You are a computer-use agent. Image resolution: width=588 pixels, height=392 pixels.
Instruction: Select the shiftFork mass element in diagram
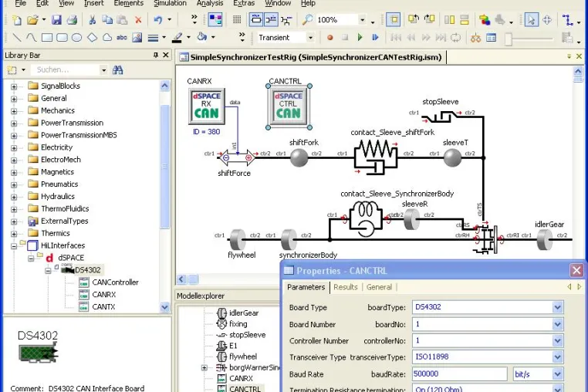299,157
